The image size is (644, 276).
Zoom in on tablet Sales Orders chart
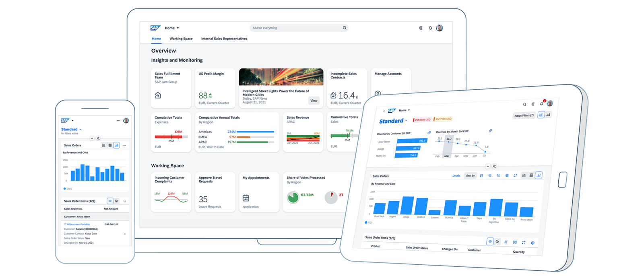[490, 175]
